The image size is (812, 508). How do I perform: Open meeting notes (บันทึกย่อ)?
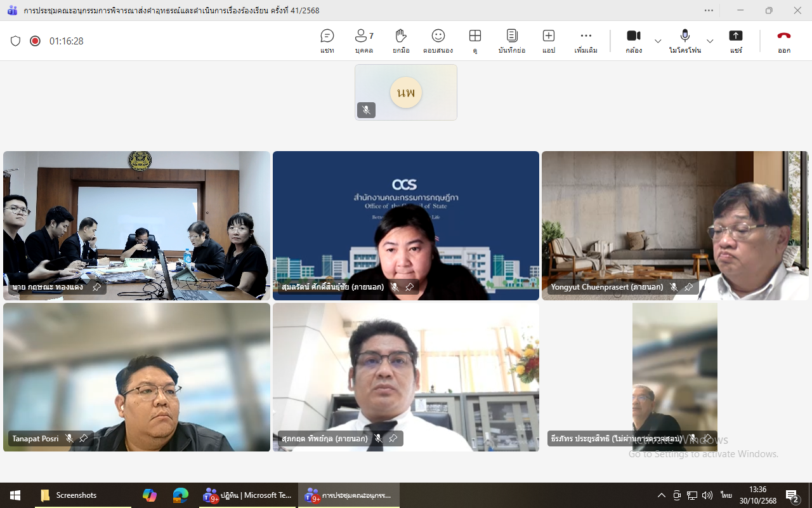coord(511,41)
